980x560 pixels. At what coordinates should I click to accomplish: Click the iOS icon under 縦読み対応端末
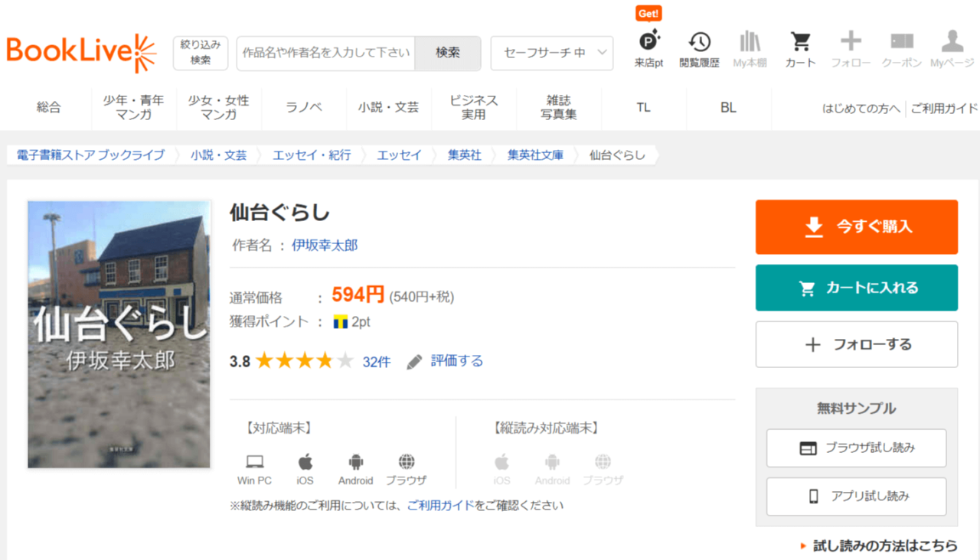(x=501, y=461)
